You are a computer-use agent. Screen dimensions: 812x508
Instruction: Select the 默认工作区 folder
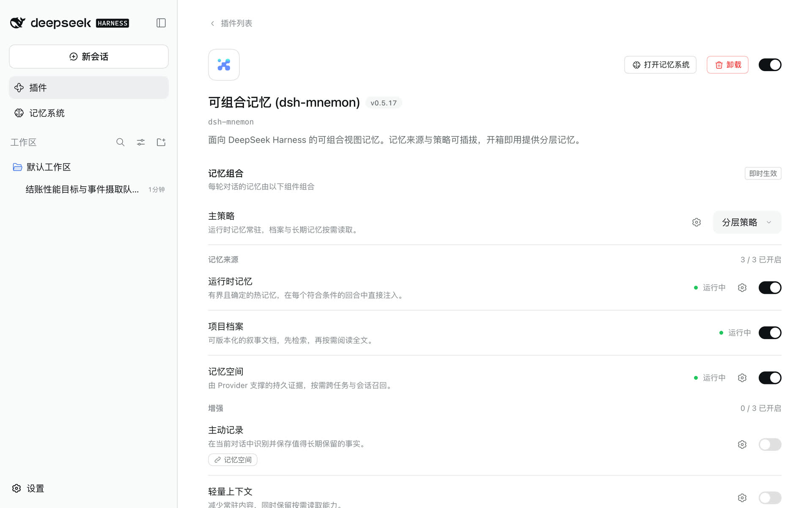(x=89, y=167)
